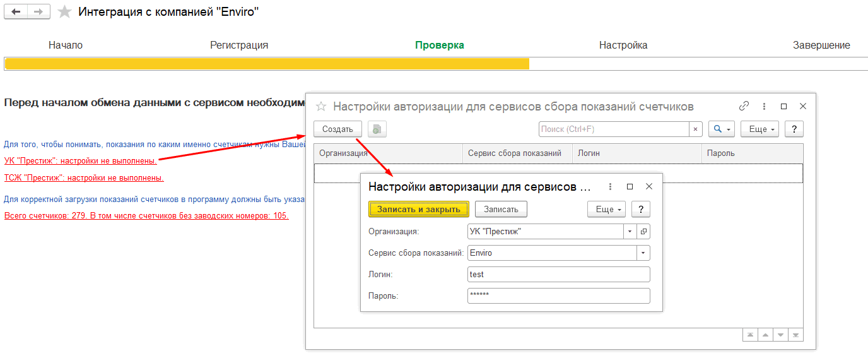868x358 pixels.
Task: Sort by Пароль column header
Action: [x=753, y=153]
